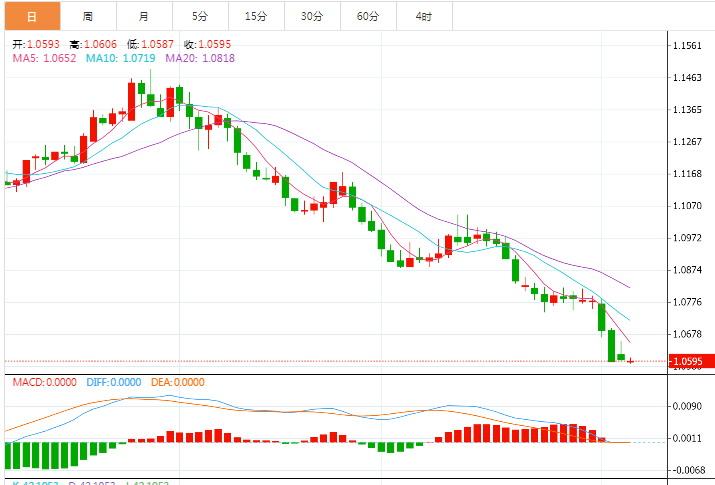The width and height of the screenshot is (715, 485).
Task: Click the 高:1.0606 high price value
Action: tap(93, 44)
